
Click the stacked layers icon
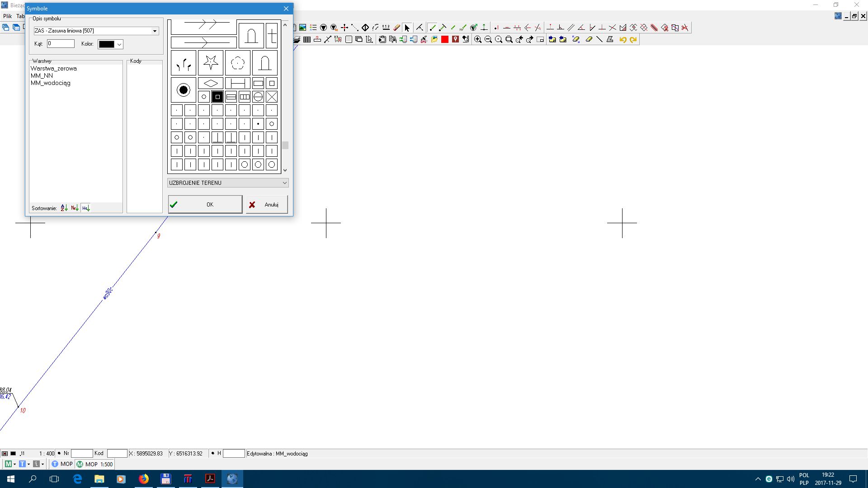[x=297, y=40]
